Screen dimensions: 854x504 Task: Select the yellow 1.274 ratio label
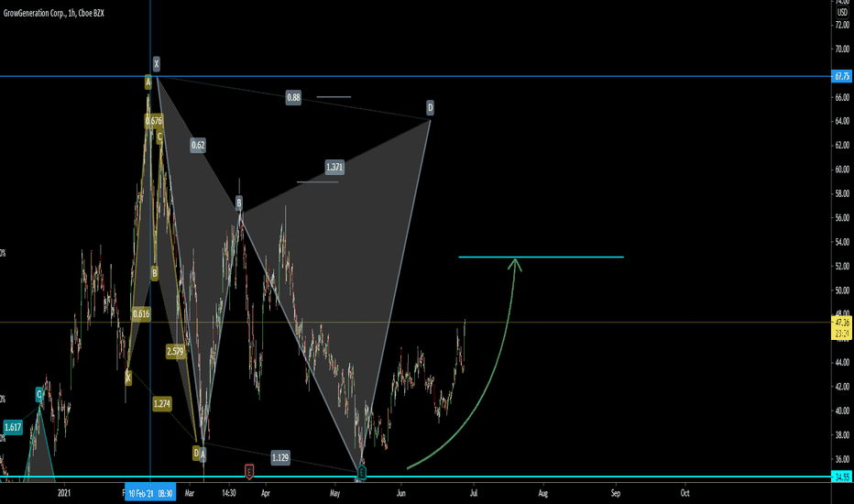(162, 404)
